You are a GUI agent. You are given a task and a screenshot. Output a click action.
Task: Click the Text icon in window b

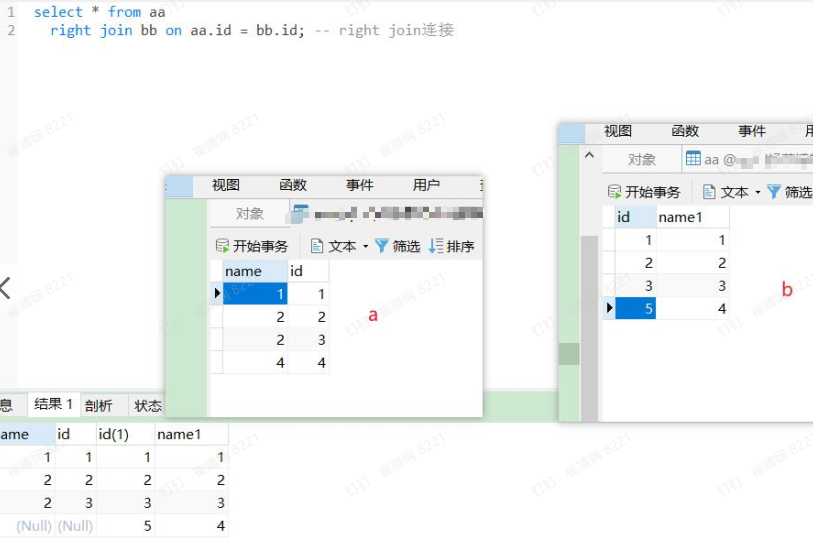point(709,192)
